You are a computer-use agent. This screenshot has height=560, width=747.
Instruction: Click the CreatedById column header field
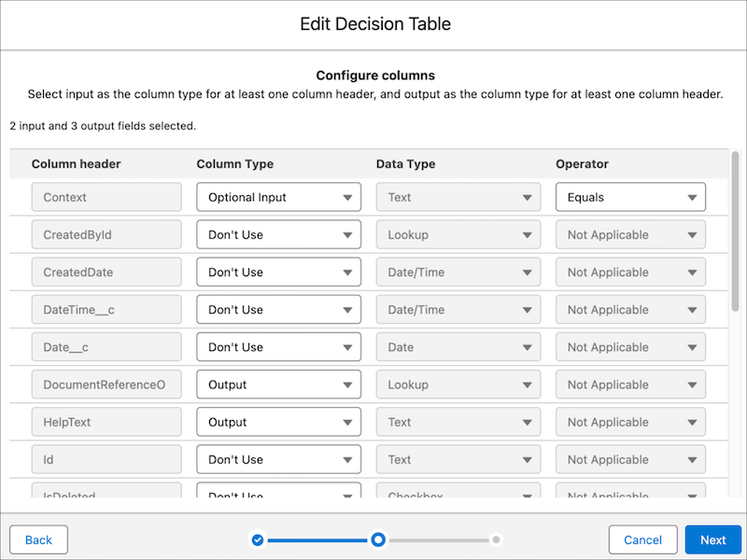click(x=106, y=234)
